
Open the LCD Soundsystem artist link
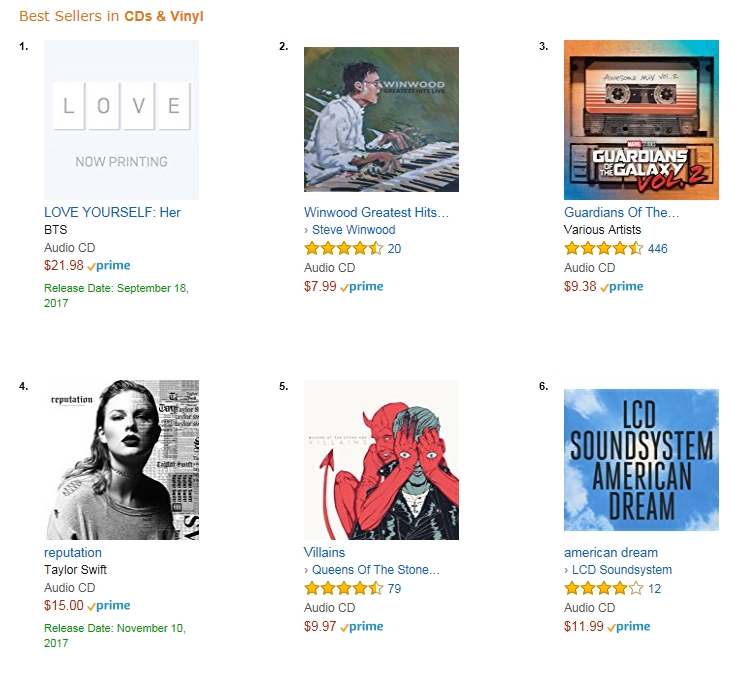(x=622, y=570)
